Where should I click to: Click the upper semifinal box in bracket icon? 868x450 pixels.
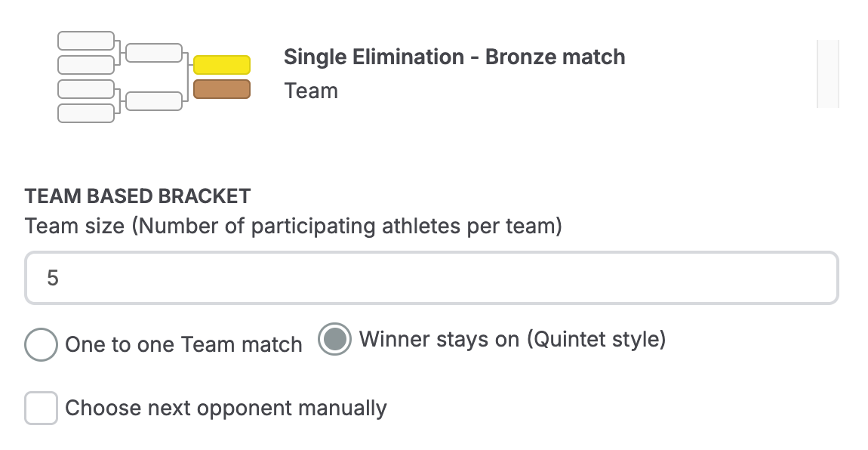[154, 53]
